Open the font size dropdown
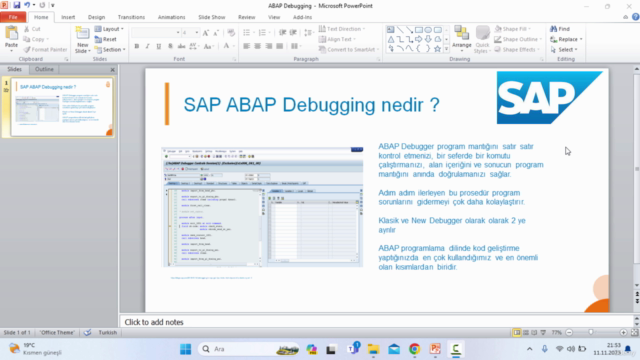This screenshot has width=640, height=360. 197,33
